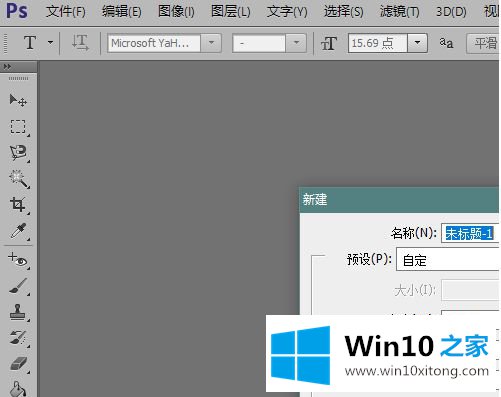The height and width of the screenshot is (397, 501).
Task: Open the 文件(F) menu
Action: click(x=65, y=12)
